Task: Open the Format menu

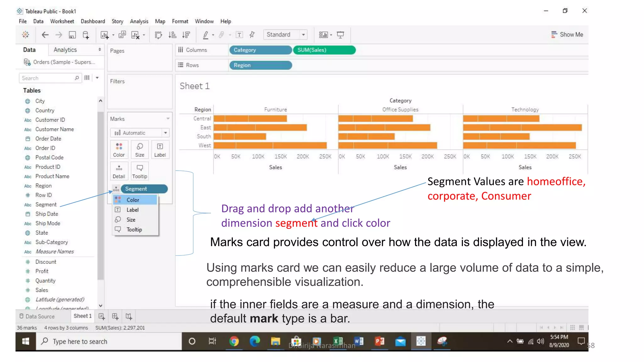Action: point(180,21)
